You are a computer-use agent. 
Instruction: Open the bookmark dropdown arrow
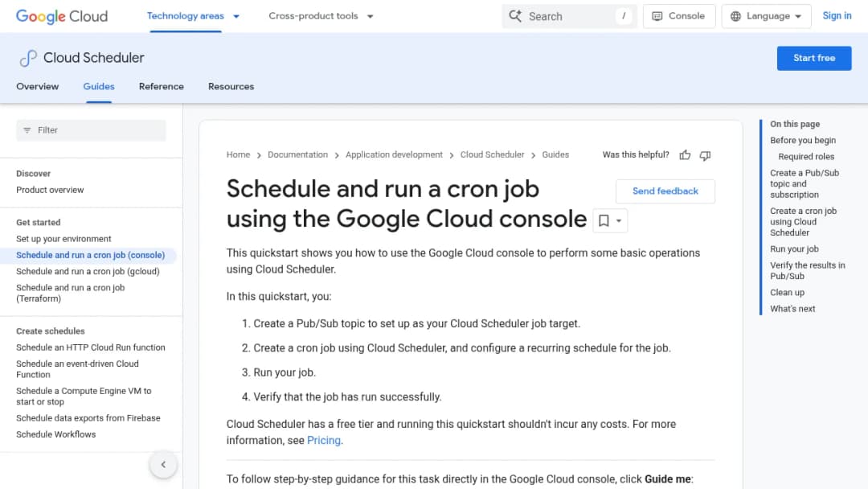click(x=619, y=220)
